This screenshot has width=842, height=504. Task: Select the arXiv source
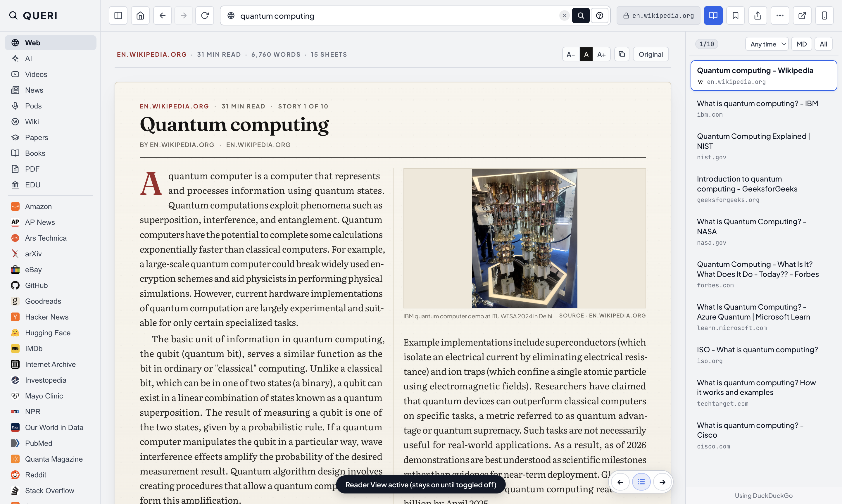50,254
